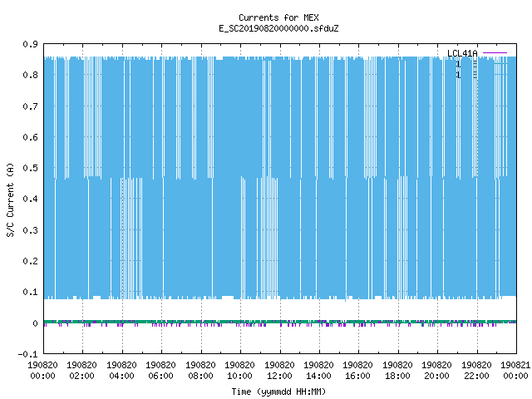Click the 190820 12:00 time tick label
Image resolution: width=532 pixels, height=399 pixels.
pyautogui.click(x=279, y=371)
